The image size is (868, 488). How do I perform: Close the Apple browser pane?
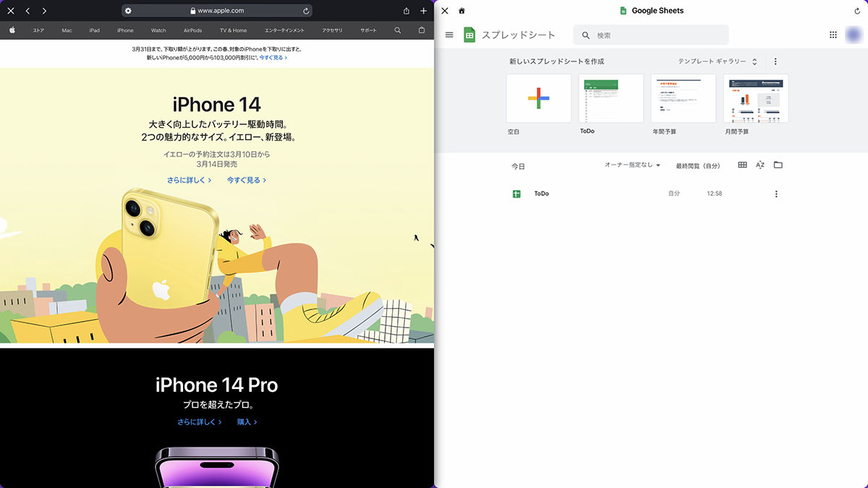(x=10, y=11)
